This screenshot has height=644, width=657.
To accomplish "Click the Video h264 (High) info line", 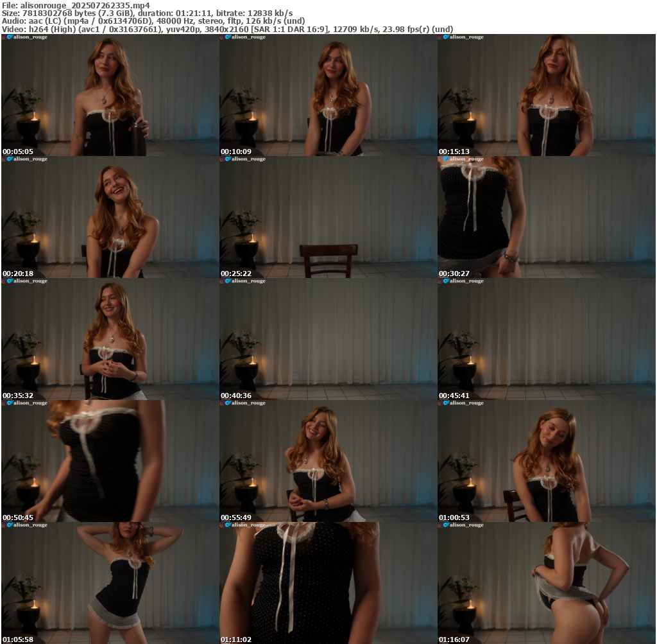I will click(x=228, y=30).
